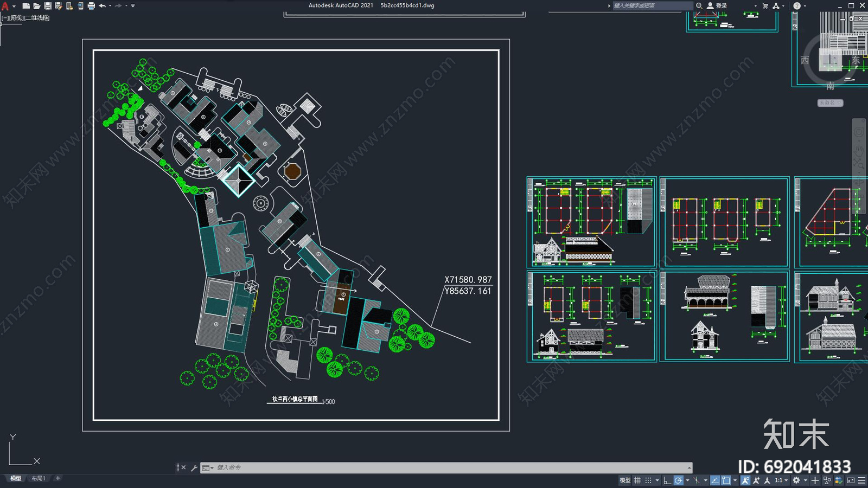The width and height of the screenshot is (868, 488).
Task: Click the Clean Screen icon
Action: (851, 480)
